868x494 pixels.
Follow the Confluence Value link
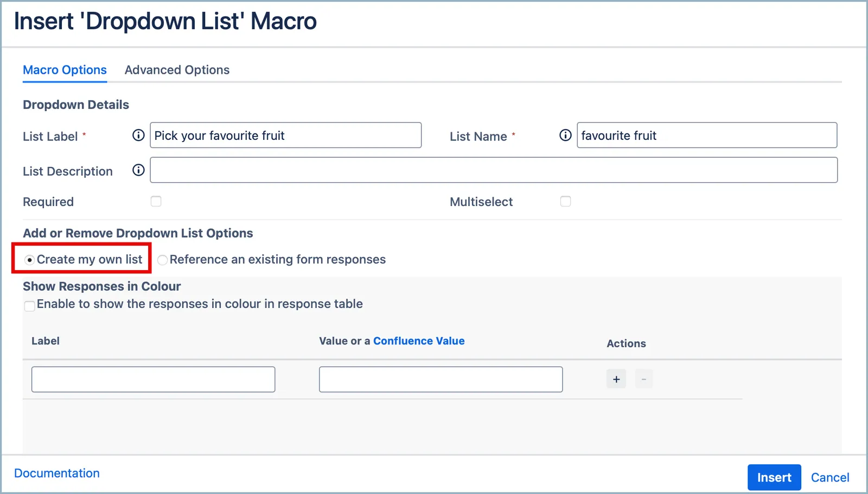419,341
